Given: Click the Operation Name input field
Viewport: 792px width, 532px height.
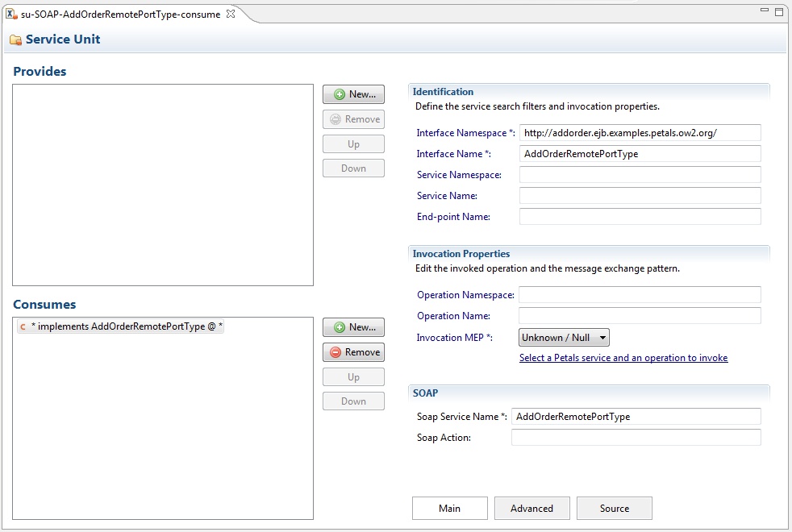Looking at the screenshot, I should [x=640, y=316].
